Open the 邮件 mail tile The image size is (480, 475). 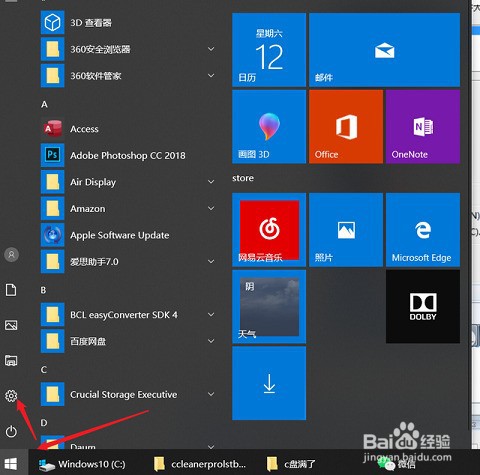pos(384,50)
